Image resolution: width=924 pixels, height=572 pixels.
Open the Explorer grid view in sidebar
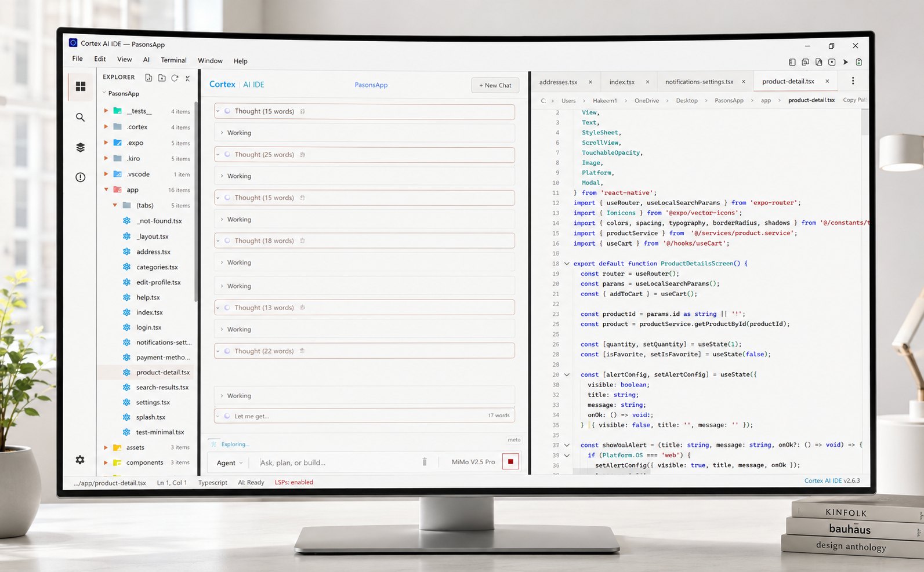coord(81,86)
